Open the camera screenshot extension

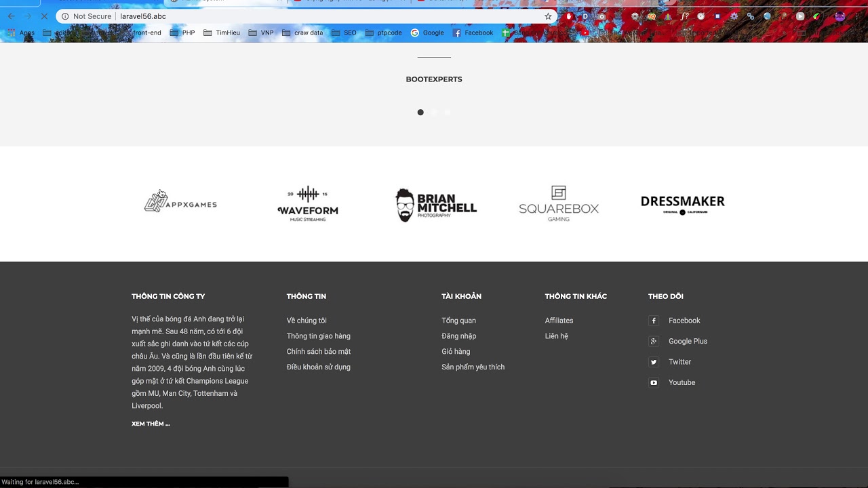pos(601,16)
